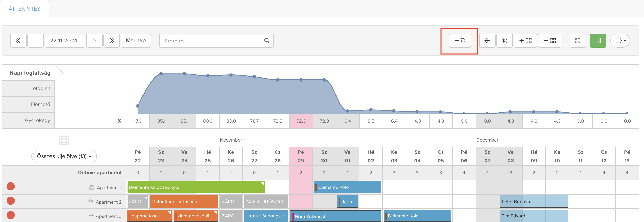Expand calendar to fullscreen
Image resolution: width=644 pixels, height=222 pixels.
click(578, 41)
